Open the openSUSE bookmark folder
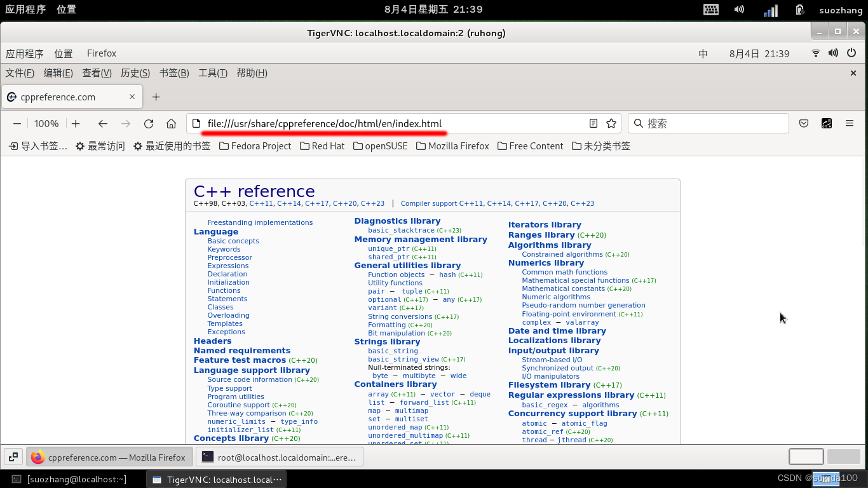The height and width of the screenshot is (488, 868). click(380, 146)
